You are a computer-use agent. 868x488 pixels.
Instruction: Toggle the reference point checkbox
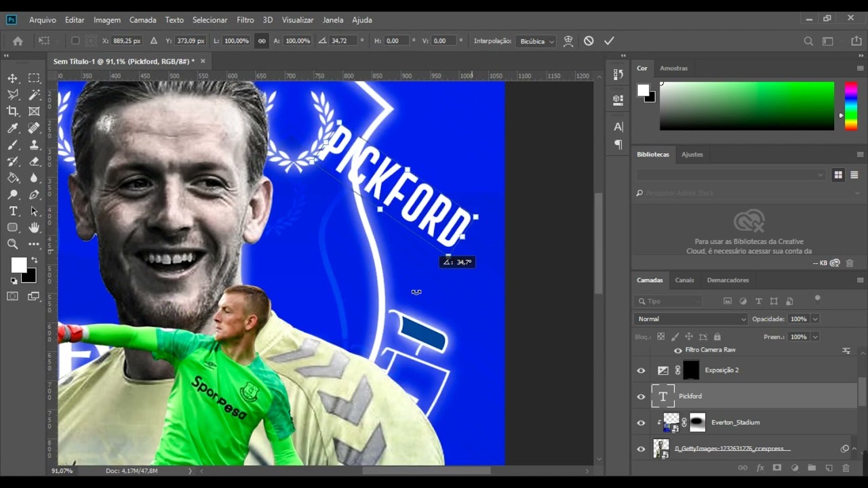pos(75,41)
